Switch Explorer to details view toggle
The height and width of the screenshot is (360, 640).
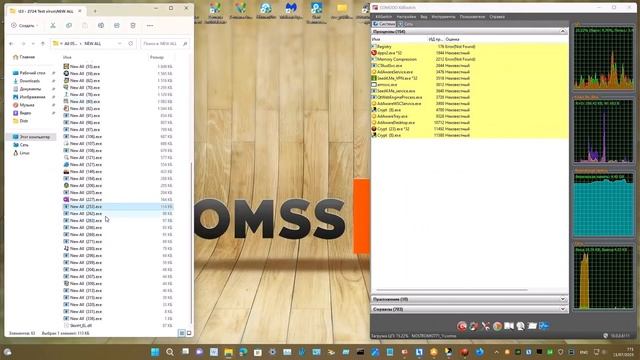182,333
